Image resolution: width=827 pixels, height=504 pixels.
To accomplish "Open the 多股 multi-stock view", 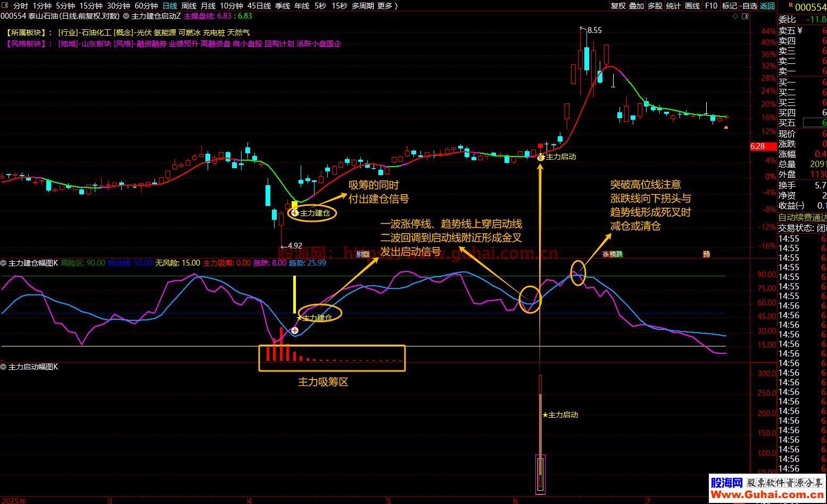I will (x=655, y=6).
